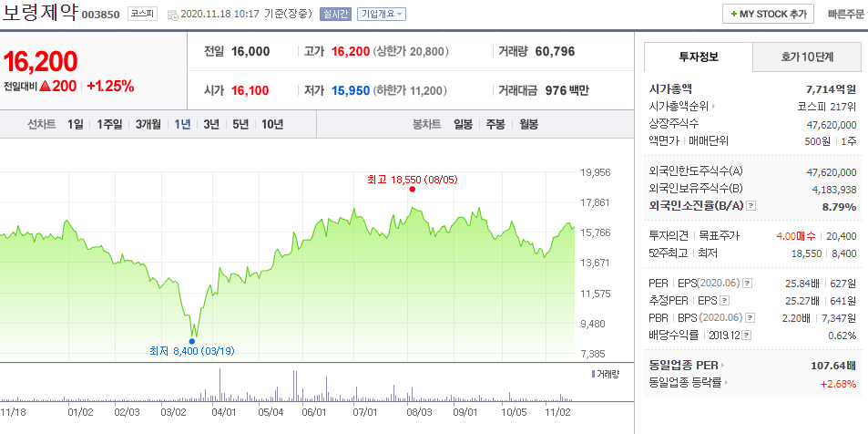Click the 04/01 date label on chart axis
The image size is (868, 434).
[224, 412]
